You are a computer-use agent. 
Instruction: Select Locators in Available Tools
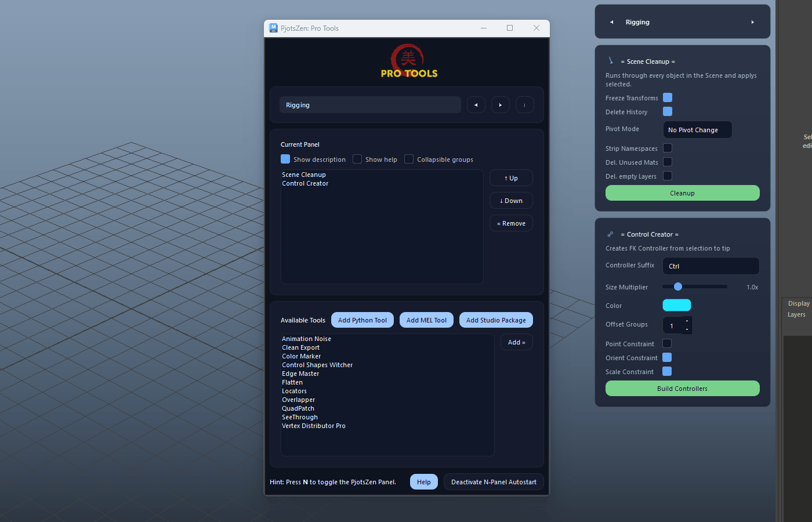[294, 391]
